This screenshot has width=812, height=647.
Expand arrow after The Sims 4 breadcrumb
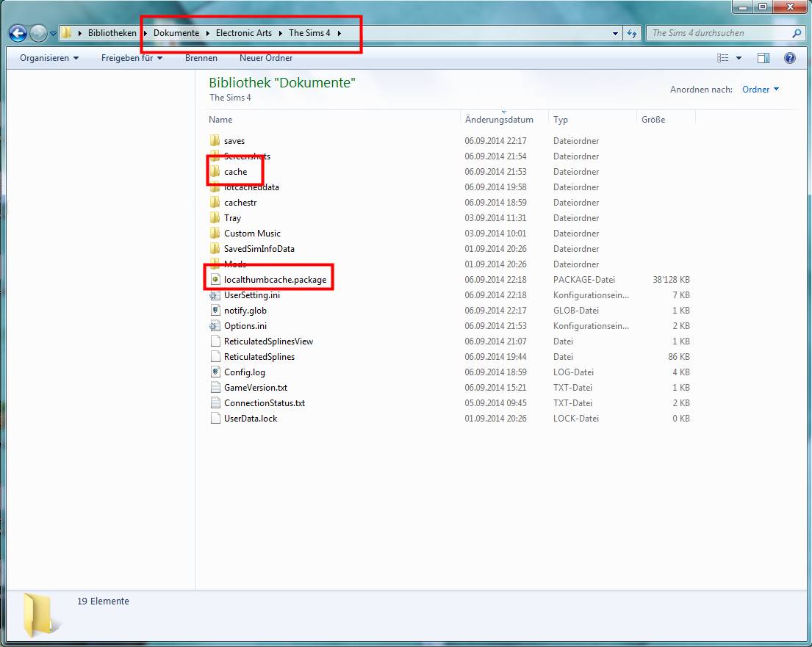(339, 33)
